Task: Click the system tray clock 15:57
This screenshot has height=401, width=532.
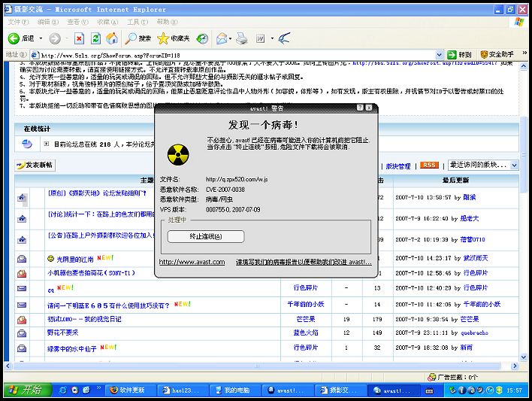Action: tap(514, 390)
